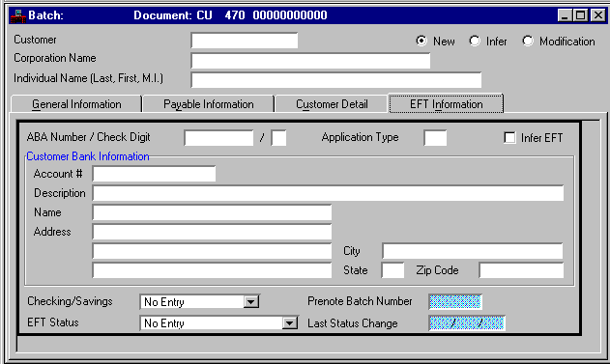This screenshot has height=364, width=610.
Task: Click the Last Status Change label
Action: tap(353, 323)
